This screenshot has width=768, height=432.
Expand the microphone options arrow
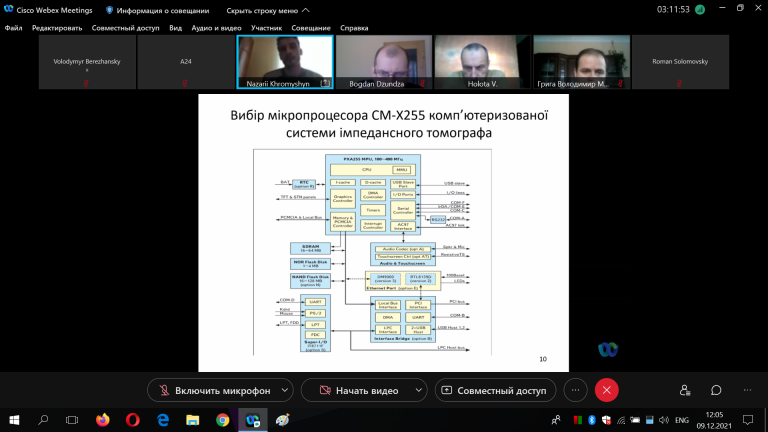(x=285, y=390)
